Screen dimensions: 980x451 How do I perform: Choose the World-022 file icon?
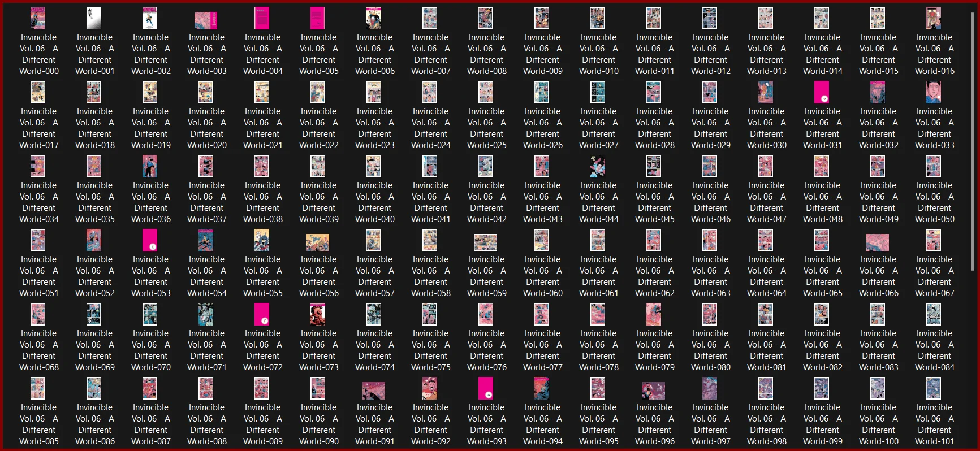tap(318, 92)
